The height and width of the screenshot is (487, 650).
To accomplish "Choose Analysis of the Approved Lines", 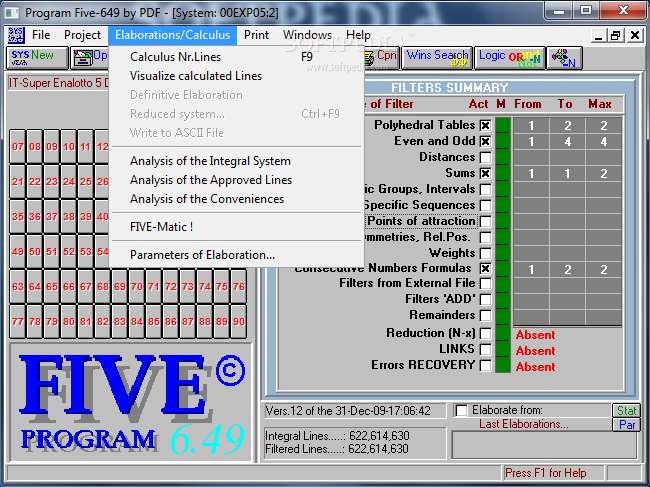I will 236,180.
